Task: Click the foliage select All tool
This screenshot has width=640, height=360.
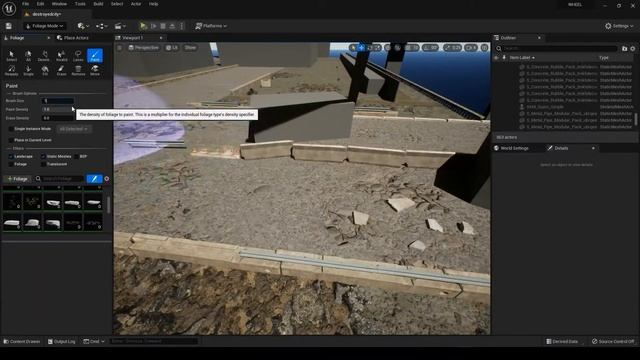Action: (x=28, y=56)
